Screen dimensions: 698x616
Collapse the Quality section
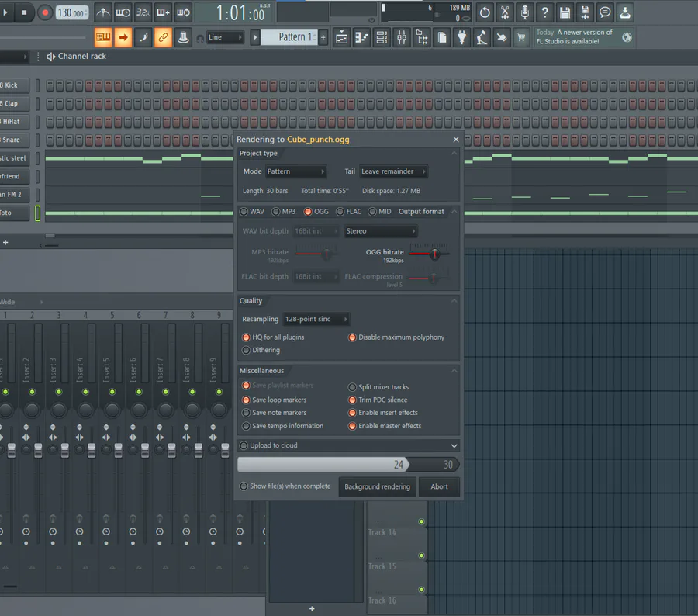(x=454, y=301)
